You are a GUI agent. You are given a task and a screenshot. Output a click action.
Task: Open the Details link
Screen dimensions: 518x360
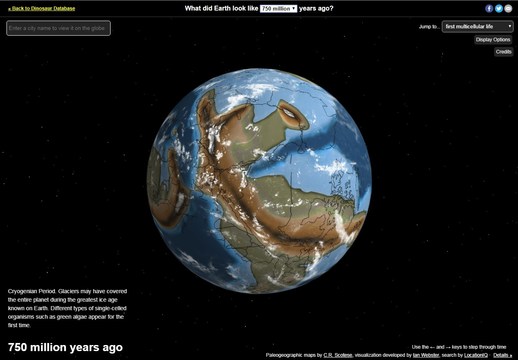click(x=502, y=355)
